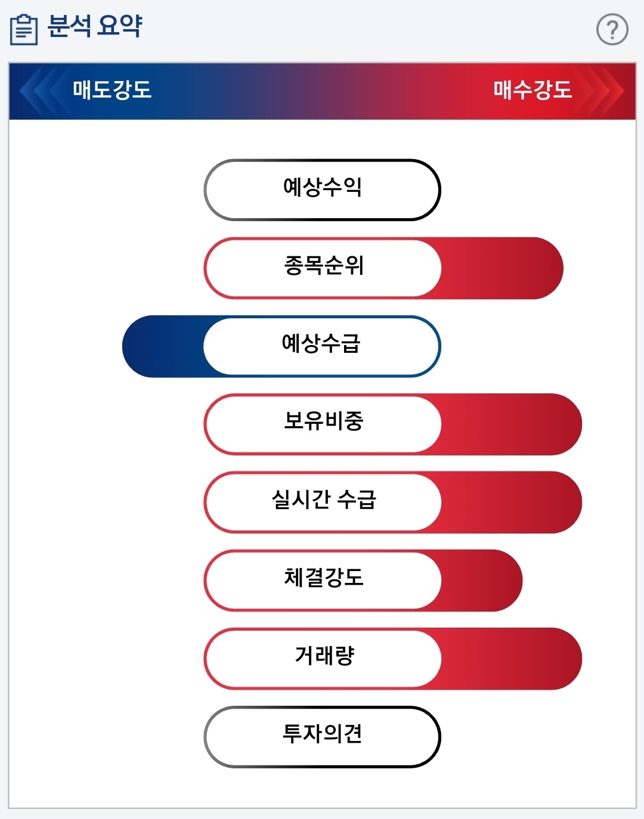Click the help question mark icon
This screenshot has width=644, height=819.
pyautogui.click(x=612, y=29)
